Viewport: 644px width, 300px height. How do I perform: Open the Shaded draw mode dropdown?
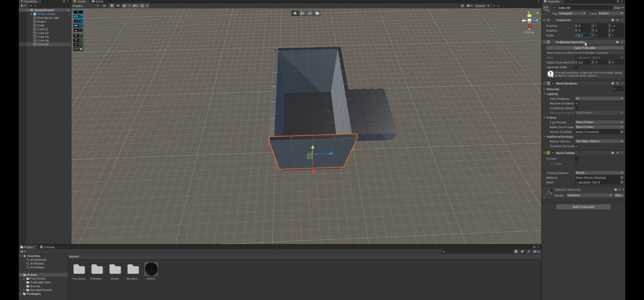click(x=86, y=6)
